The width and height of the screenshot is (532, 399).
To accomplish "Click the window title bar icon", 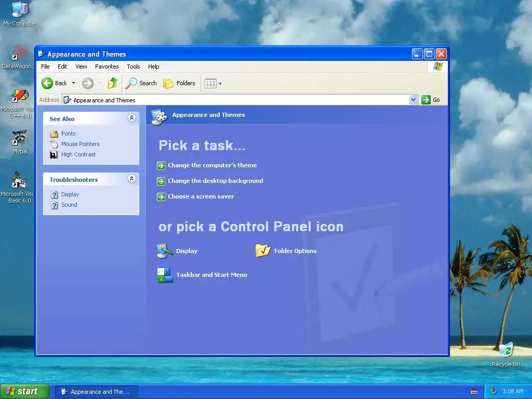I will pyautogui.click(x=42, y=54).
